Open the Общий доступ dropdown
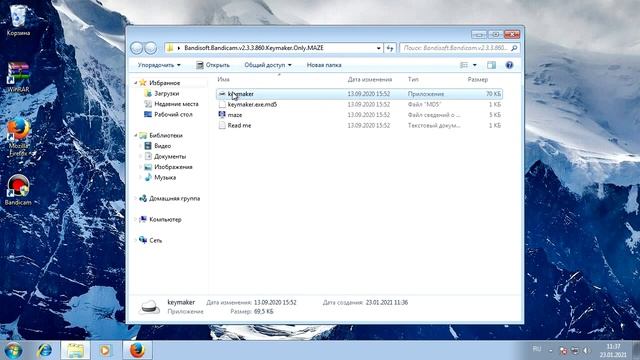This screenshot has width=640, height=360. click(268, 65)
